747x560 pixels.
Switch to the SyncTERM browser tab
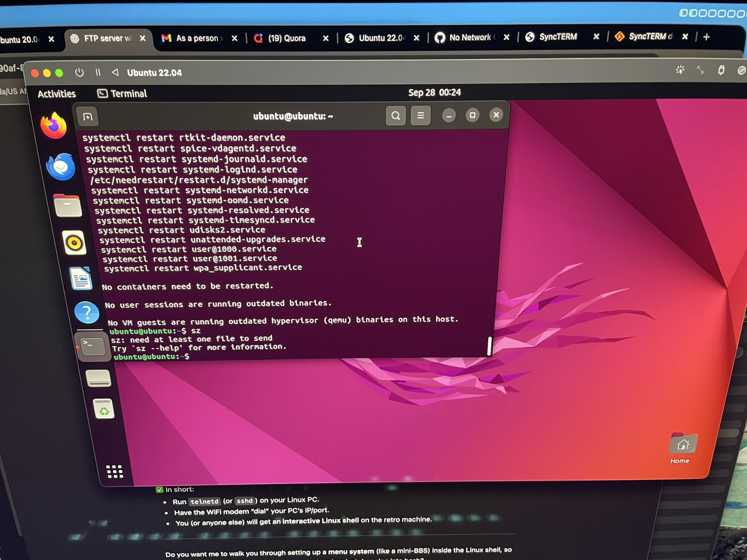[x=558, y=37]
